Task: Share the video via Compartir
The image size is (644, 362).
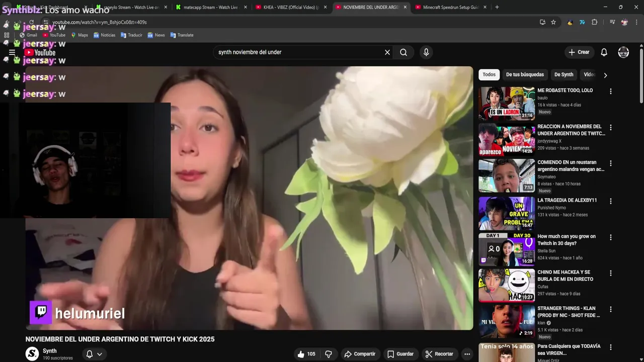Action: (x=360, y=354)
